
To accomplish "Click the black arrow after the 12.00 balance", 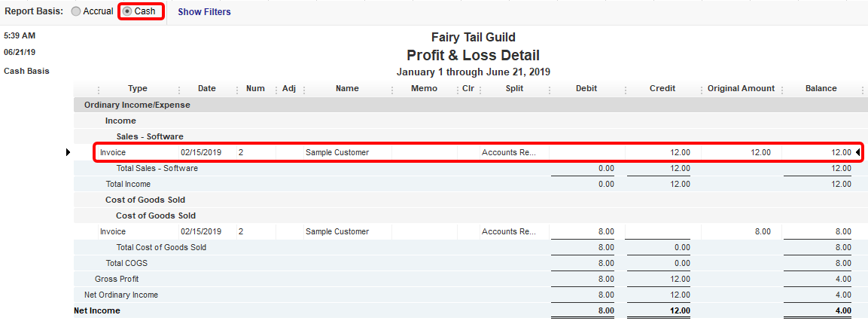I will (857, 152).
